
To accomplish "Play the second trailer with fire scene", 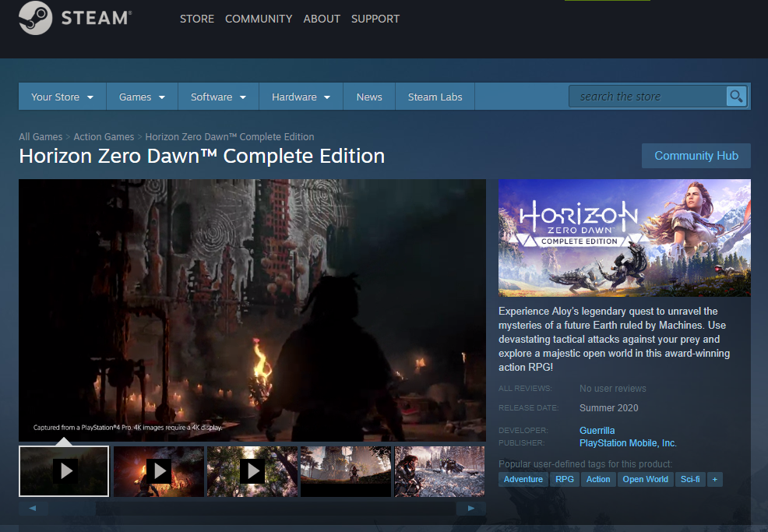I will tap(159, 471).
